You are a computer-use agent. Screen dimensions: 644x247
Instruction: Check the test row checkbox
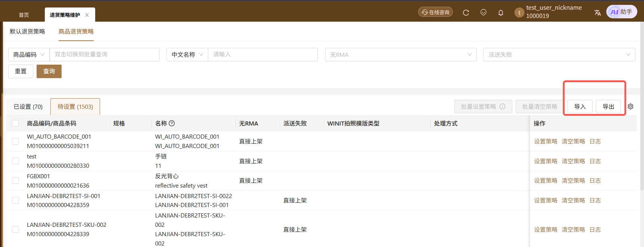point(15,161)
